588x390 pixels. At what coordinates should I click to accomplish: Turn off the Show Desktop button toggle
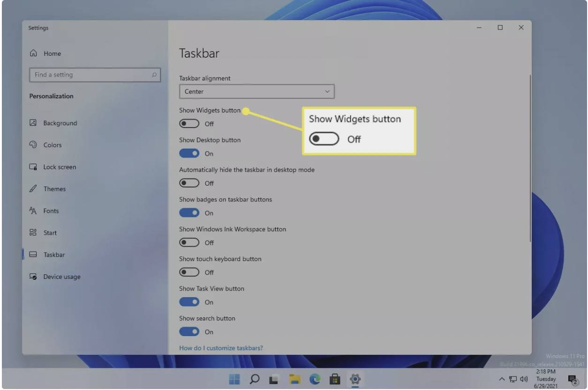189,153
